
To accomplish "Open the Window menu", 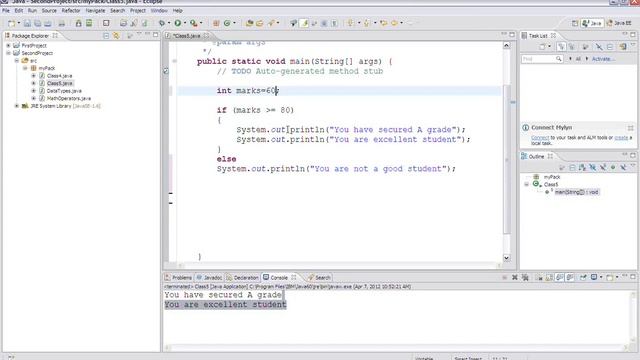I will coord(159,11).
